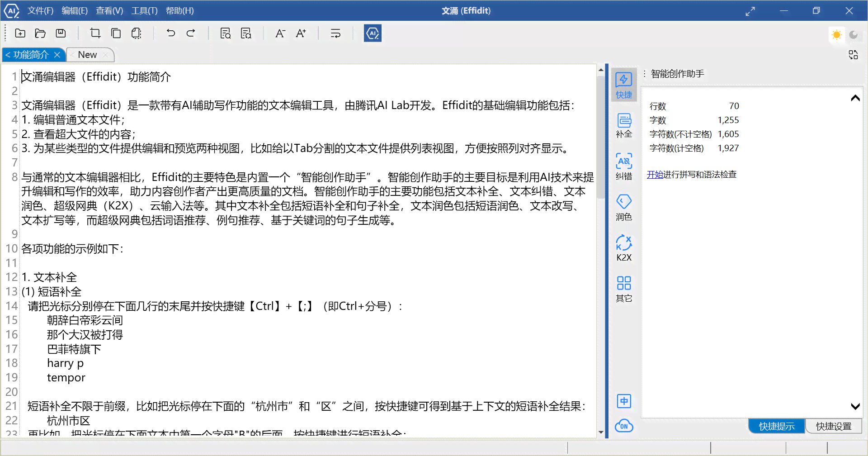Click the new file icon in toolbar

pos(20,33)
